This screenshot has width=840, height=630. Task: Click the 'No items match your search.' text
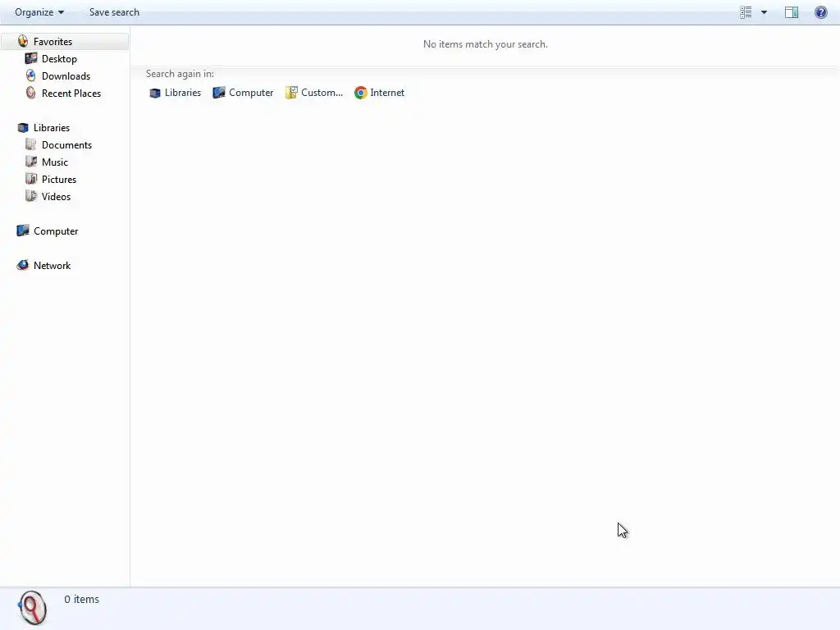(x=486, y=44)
